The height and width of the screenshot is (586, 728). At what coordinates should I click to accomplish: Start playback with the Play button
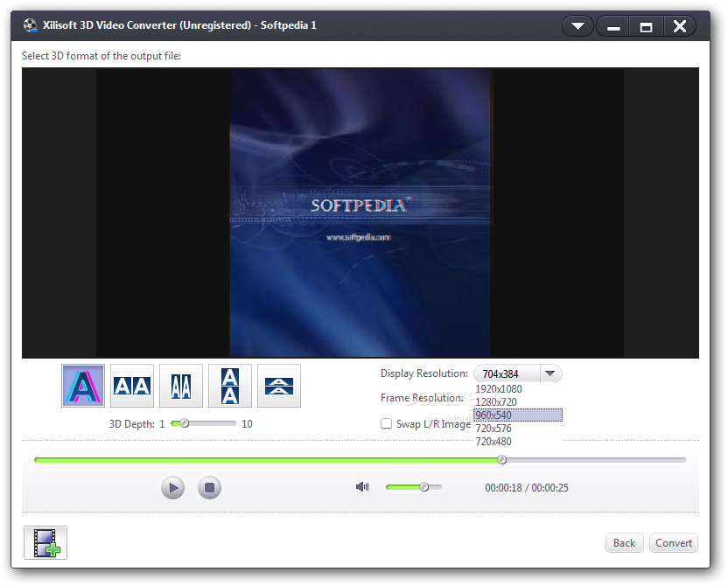tap(172, 488)
